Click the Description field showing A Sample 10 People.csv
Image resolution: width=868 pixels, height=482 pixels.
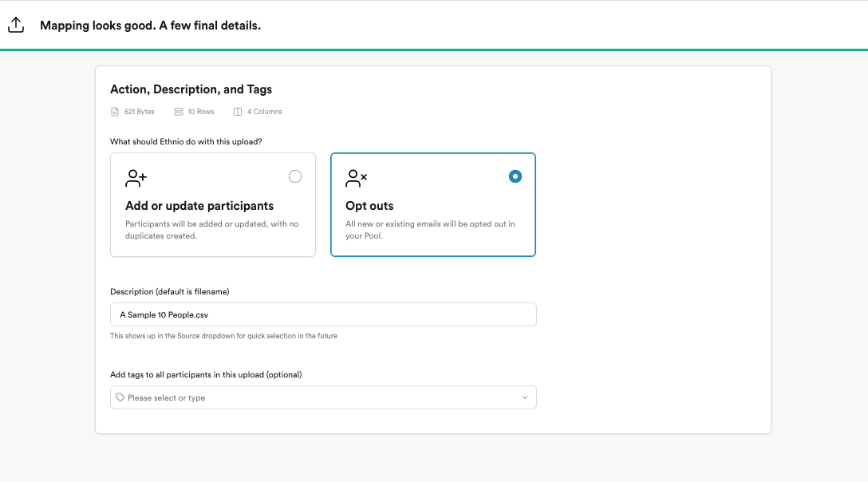(323, 314)
